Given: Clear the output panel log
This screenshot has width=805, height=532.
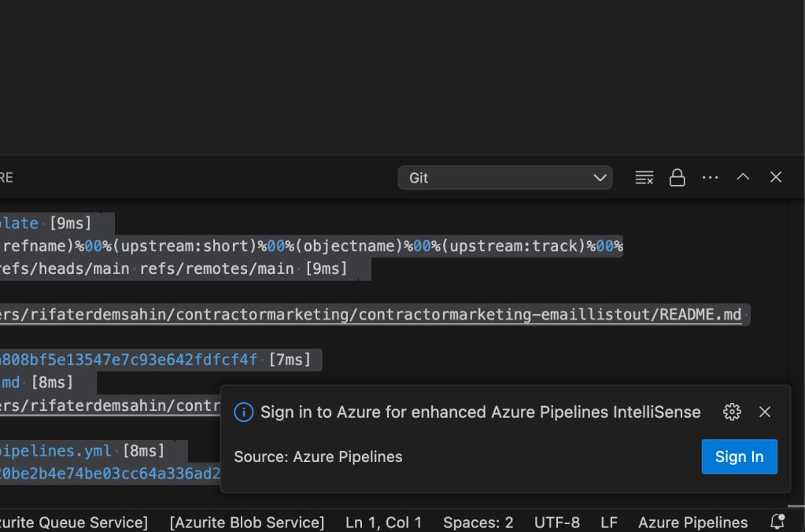Looking at the screenshot, I should (644, 178).
